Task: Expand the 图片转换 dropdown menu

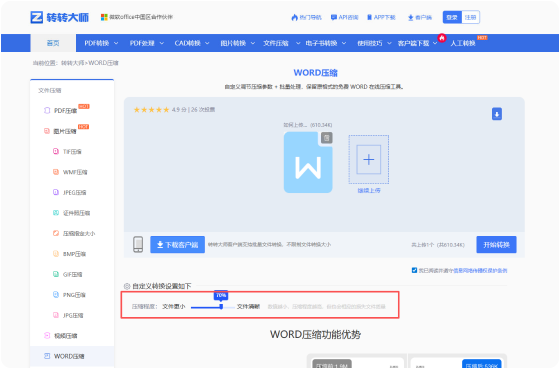Action: click(238, 43)
